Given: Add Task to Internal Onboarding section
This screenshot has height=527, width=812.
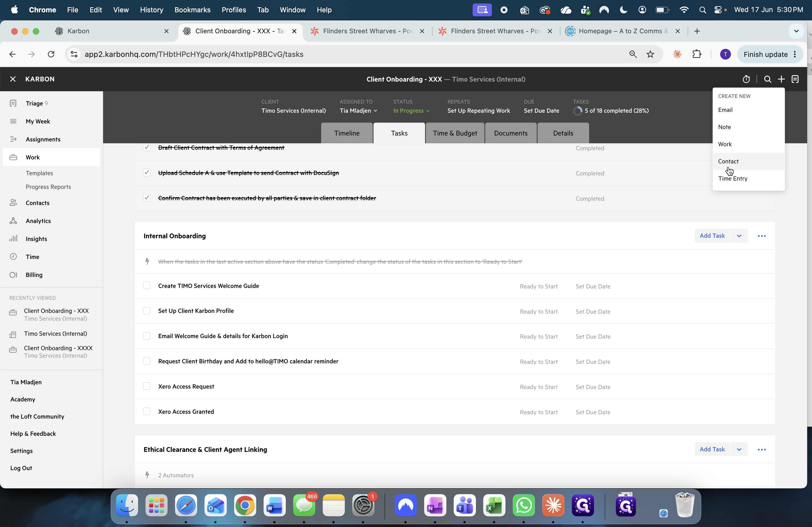Looking at the screenshot, I should coord(712,236).
